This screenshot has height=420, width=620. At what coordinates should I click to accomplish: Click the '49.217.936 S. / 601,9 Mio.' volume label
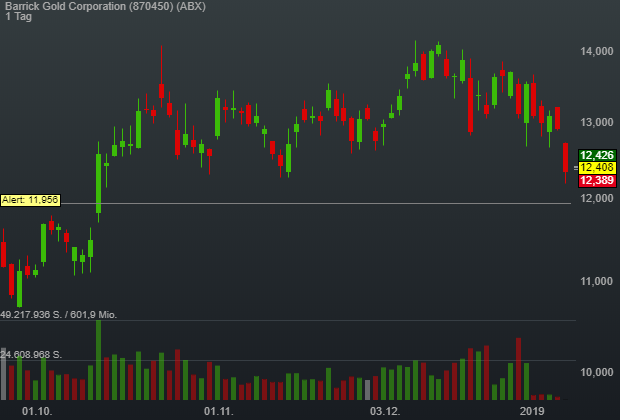pos(59,315)
